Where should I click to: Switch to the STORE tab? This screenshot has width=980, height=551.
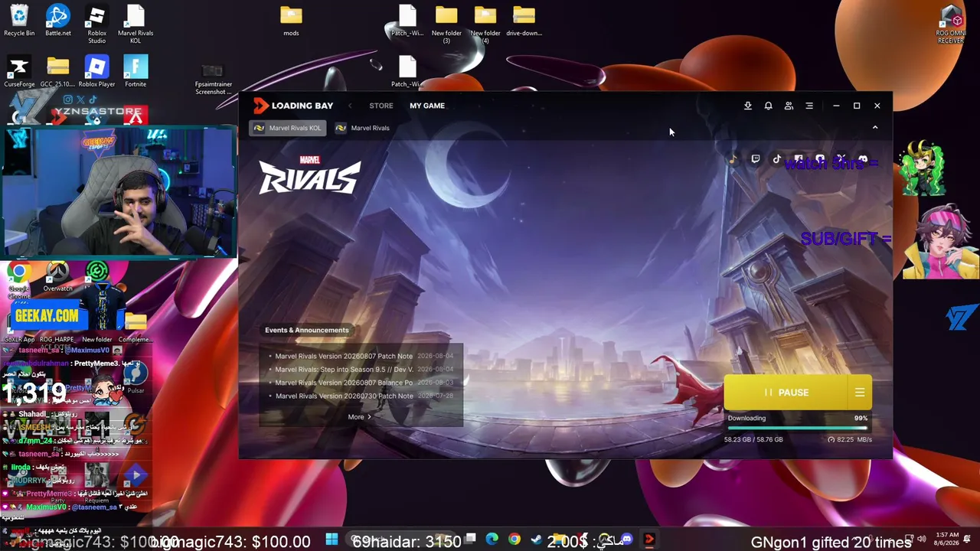pyautogui.click(x=381, y=106)
